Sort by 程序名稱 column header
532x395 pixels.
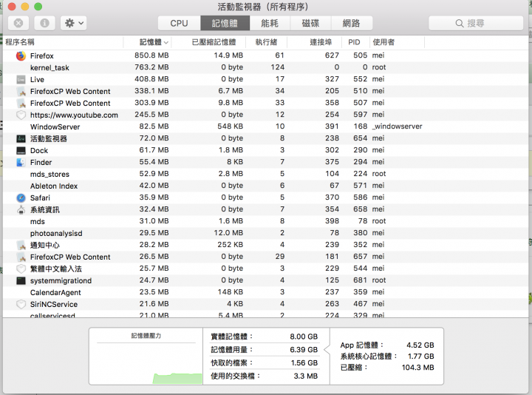pyautogui.click(x=63, y=42)
